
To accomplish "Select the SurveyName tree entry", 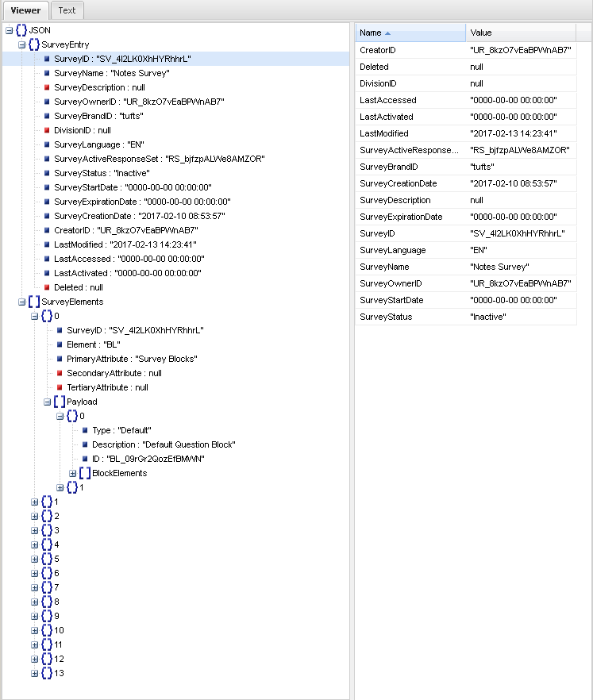I will pos(111,73).
